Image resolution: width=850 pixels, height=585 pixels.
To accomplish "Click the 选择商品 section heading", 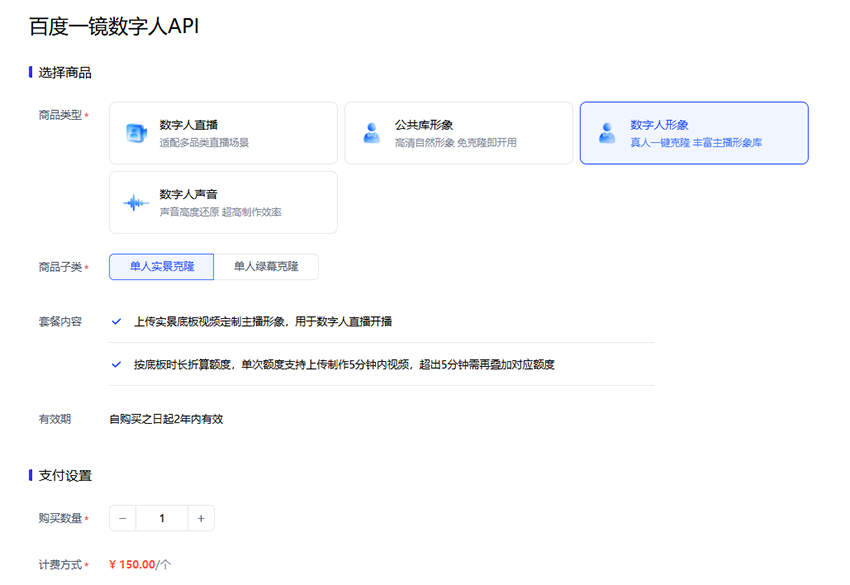I will pyautogui.click(x=65, y=73).
